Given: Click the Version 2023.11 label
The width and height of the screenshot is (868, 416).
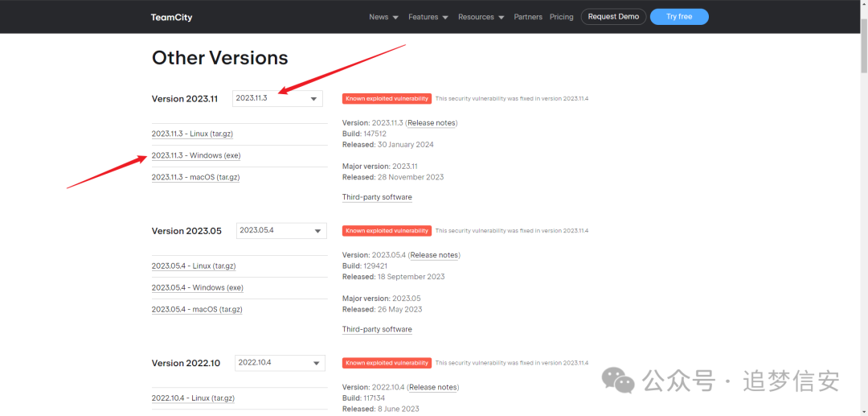Looking at the screenshot, I should click(x=184, y=99).
